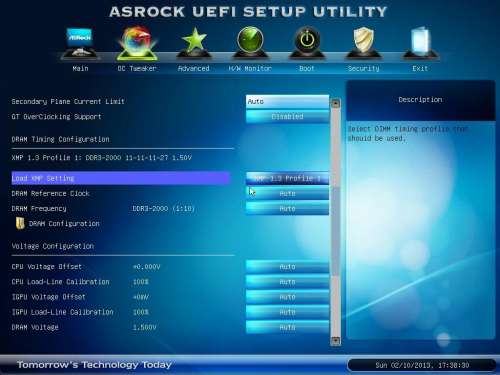Open the H/W Monitor radar icon
Image resolution: width=500 pixels, height=375 pixels.
point(250,42)
